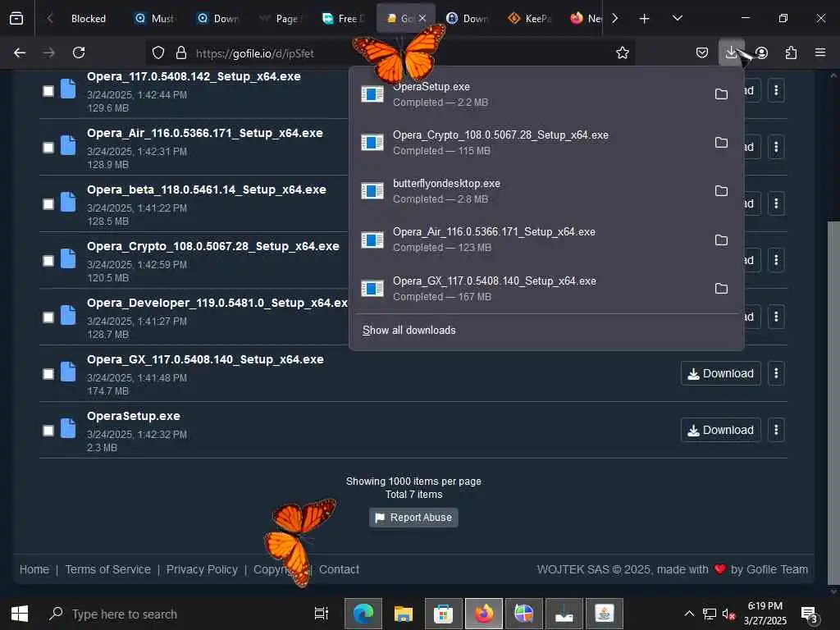View site security padlock info
840x630 pixels.
181,52
